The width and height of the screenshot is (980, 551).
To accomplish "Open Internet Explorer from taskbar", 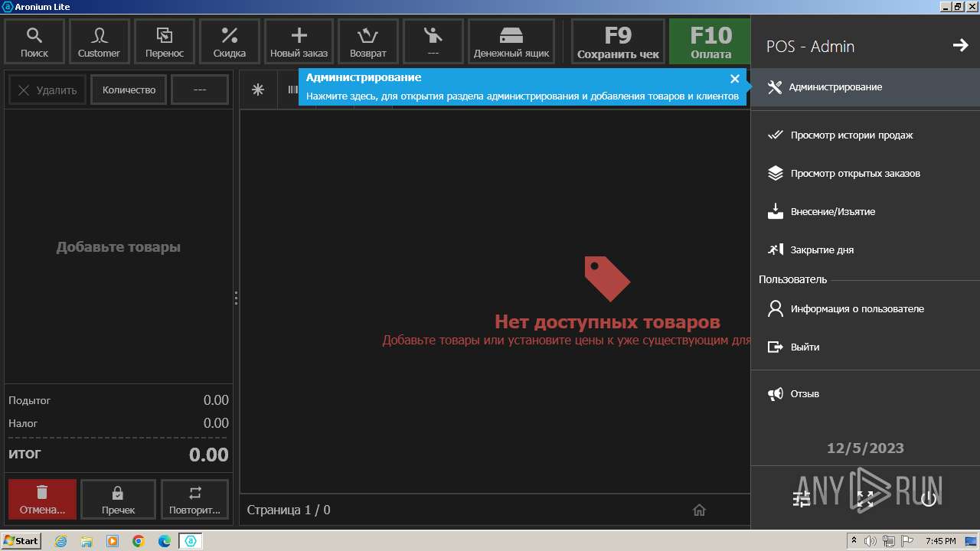I will (x=60, y=541).
